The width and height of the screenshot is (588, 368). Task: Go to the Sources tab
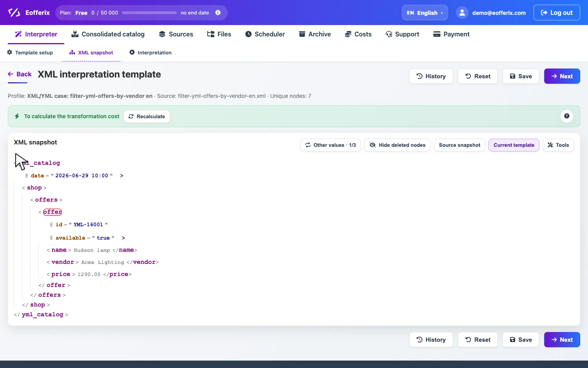176,34
